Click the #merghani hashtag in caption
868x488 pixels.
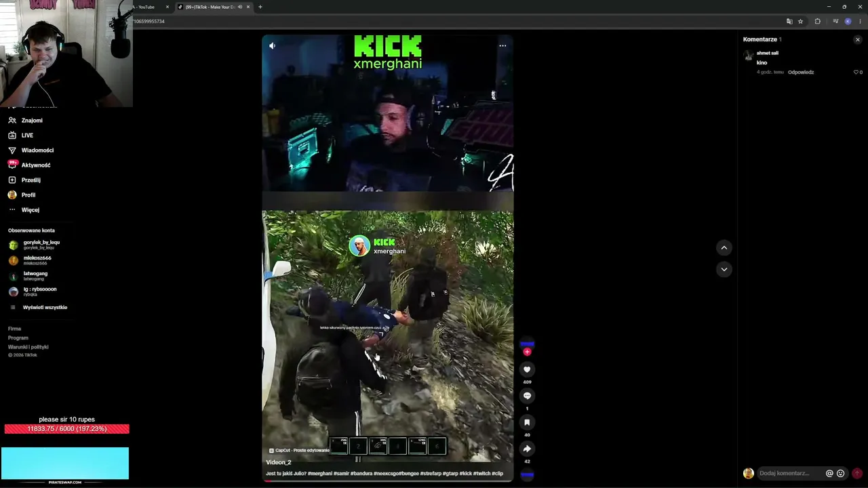click(x=320, y=474)
